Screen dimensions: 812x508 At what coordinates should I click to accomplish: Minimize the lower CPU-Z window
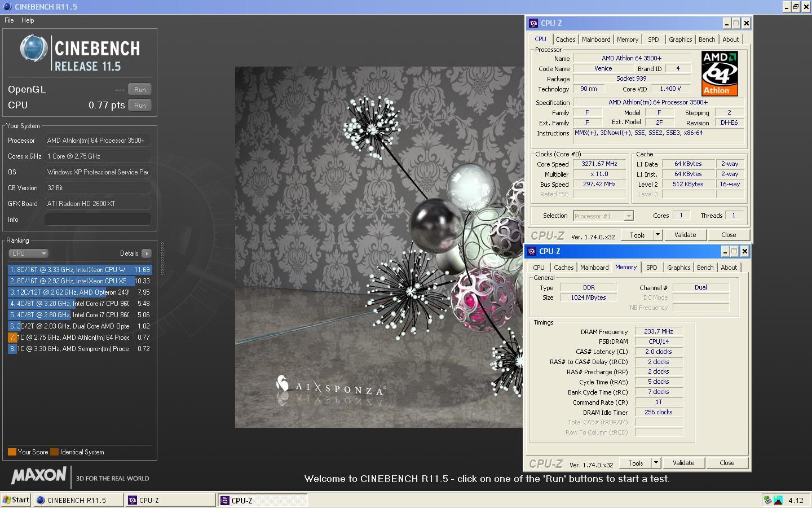coord(725,251)
